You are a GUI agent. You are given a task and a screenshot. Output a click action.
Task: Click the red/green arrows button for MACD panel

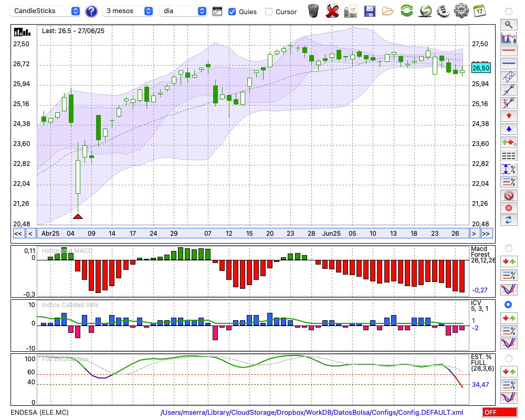pyautogui.click(x=509, y=261)
